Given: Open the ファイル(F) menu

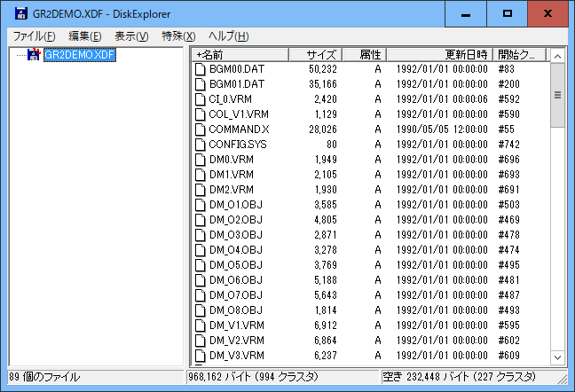Looking at the screenshot, I should click(34, 36).
